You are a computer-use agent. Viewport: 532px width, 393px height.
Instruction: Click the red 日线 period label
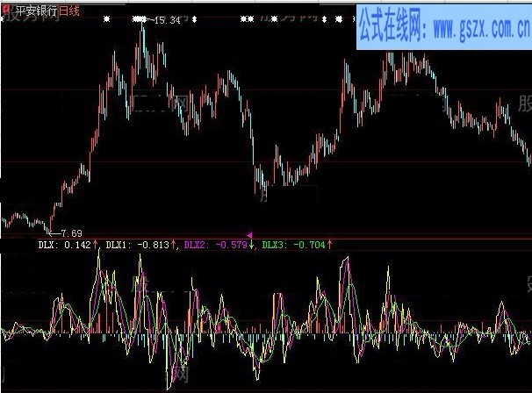69,11
